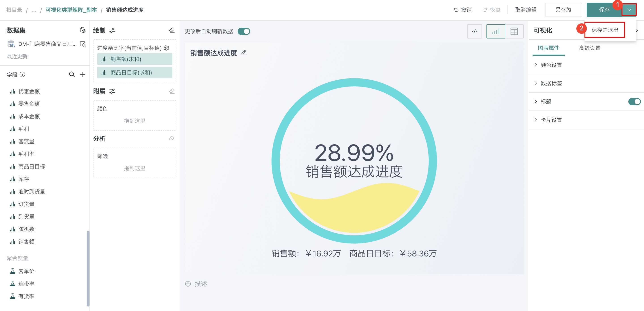Clear the 绘制 section with eraser icon

tap(172, 30)
